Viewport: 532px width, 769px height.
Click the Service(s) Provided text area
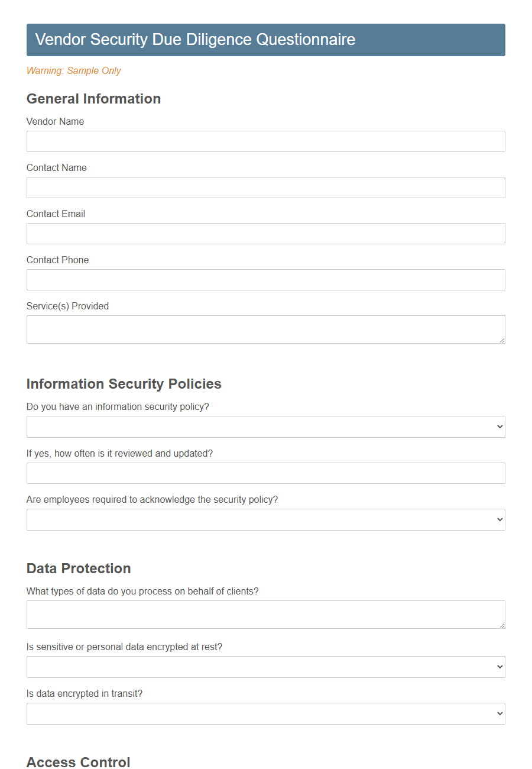click(265, 329)
